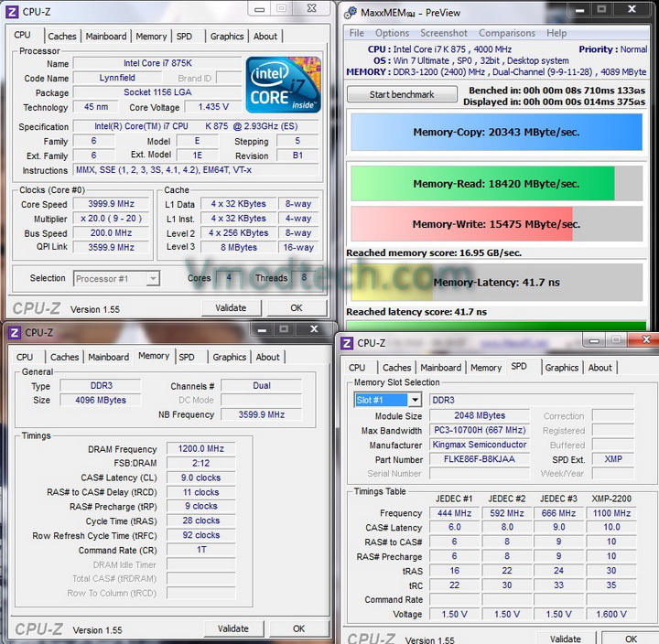Click the Threads count 8 field
The height and width of the screenshot is (644, 659).
(x=304, y=278)
